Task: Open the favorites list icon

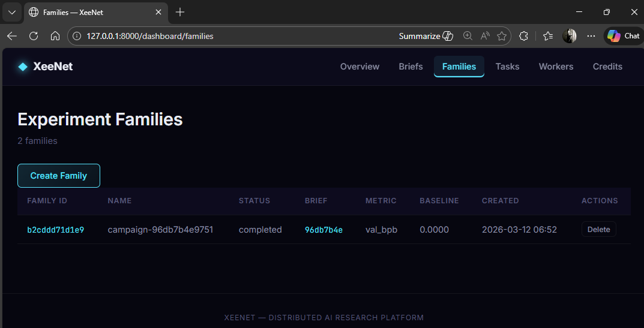Action: click(547, 36)
